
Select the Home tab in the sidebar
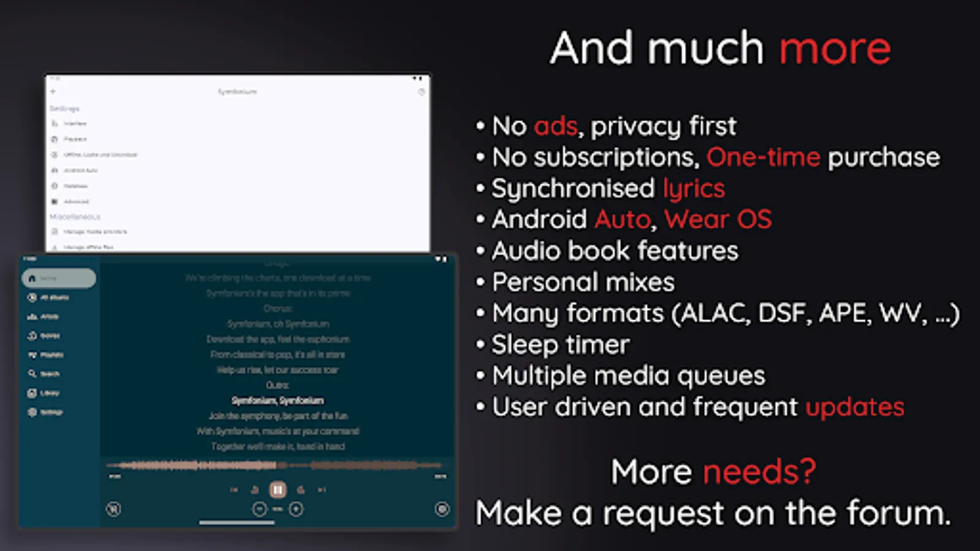[58, 278]
